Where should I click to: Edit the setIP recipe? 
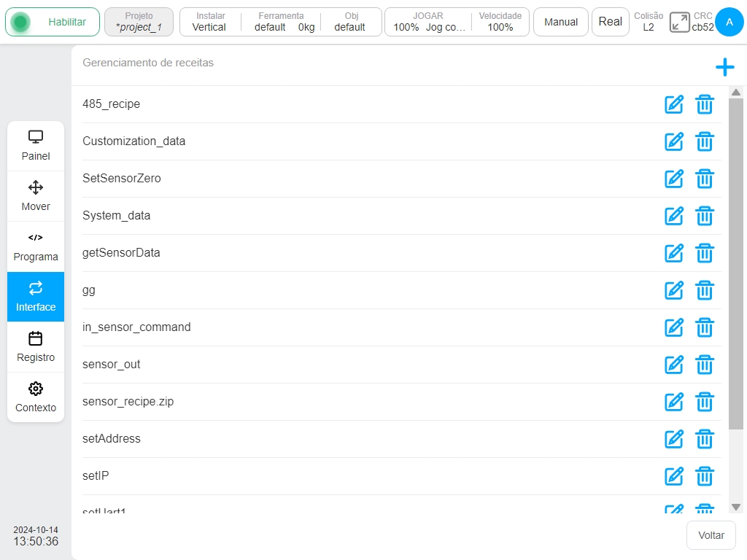click(673, 475)
